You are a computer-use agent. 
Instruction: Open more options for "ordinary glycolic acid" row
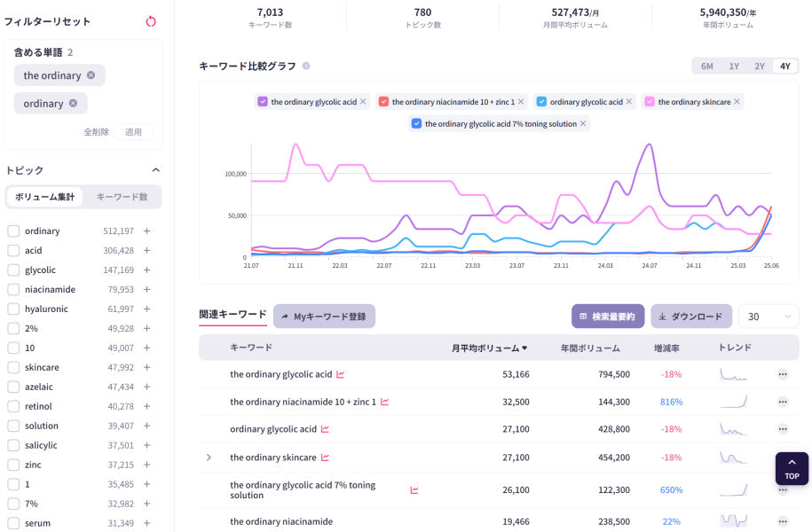783,429
